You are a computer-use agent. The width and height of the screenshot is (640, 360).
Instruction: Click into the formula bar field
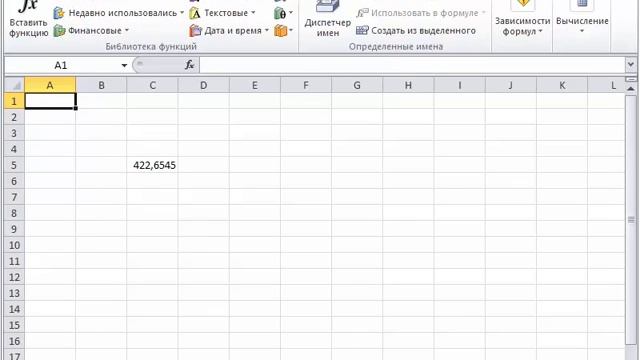click(x=411, y=65)
